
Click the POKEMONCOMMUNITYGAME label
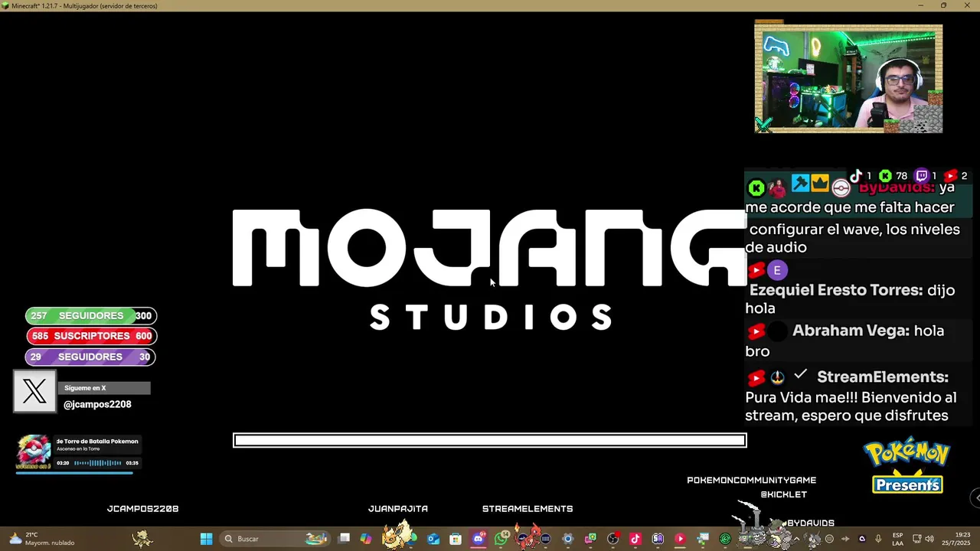point(752,480)
